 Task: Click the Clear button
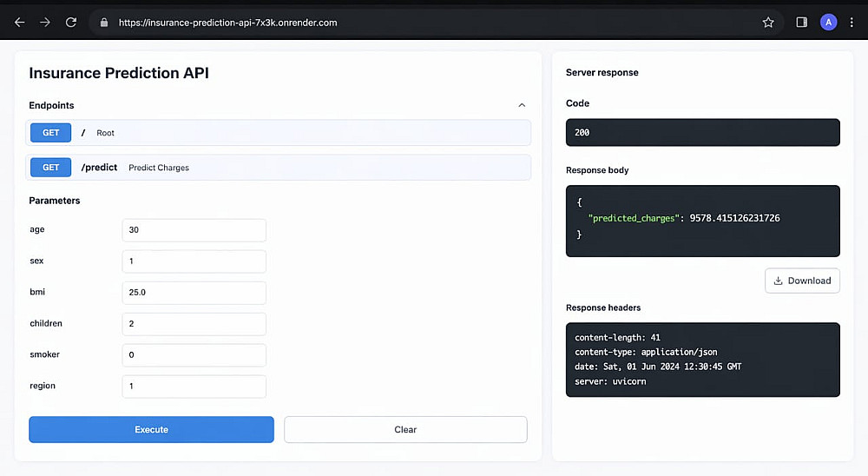click(x=405, y=430)
